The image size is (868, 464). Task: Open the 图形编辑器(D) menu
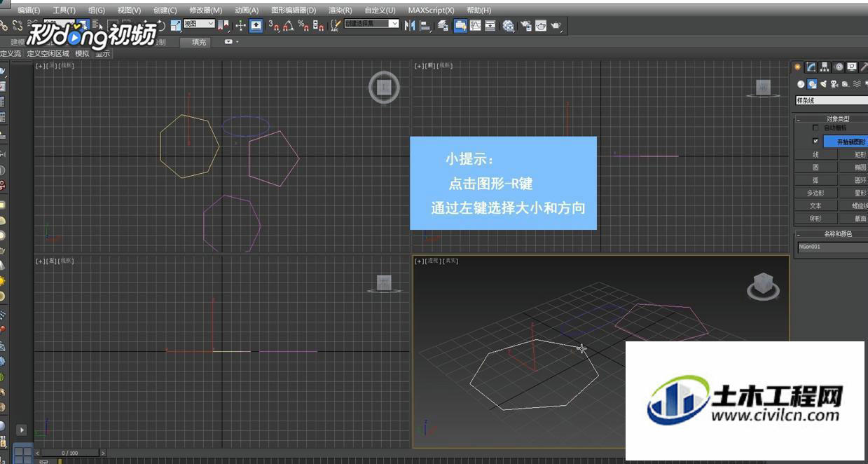tap(294, 11)
